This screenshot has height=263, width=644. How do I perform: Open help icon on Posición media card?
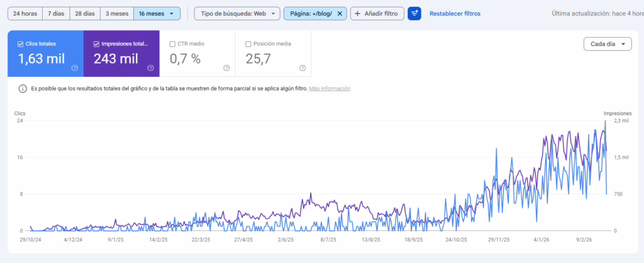tap(303, 68)
